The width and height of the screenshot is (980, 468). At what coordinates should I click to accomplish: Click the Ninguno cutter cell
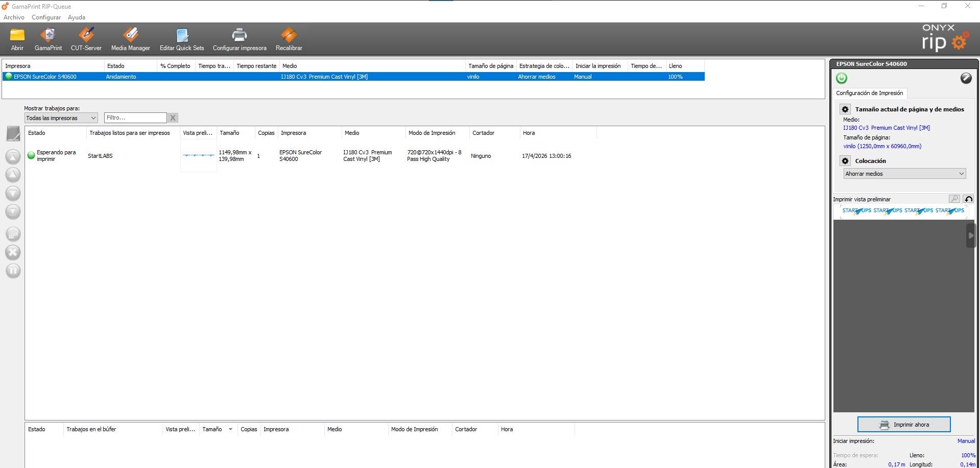click(x=481, y=156)
